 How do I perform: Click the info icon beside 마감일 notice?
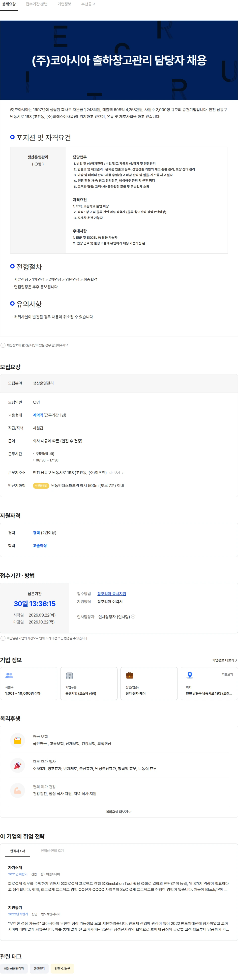pos(3,638)
